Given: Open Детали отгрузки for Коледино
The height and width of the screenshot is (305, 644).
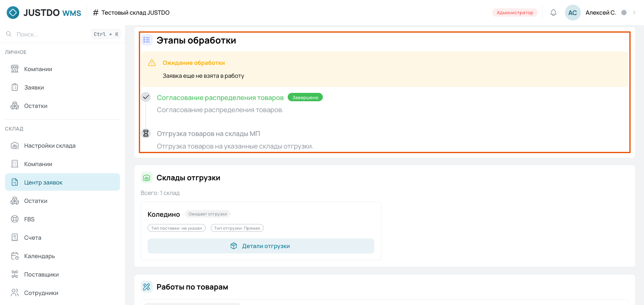Looking at the screenshot, I should coord(261,246).
